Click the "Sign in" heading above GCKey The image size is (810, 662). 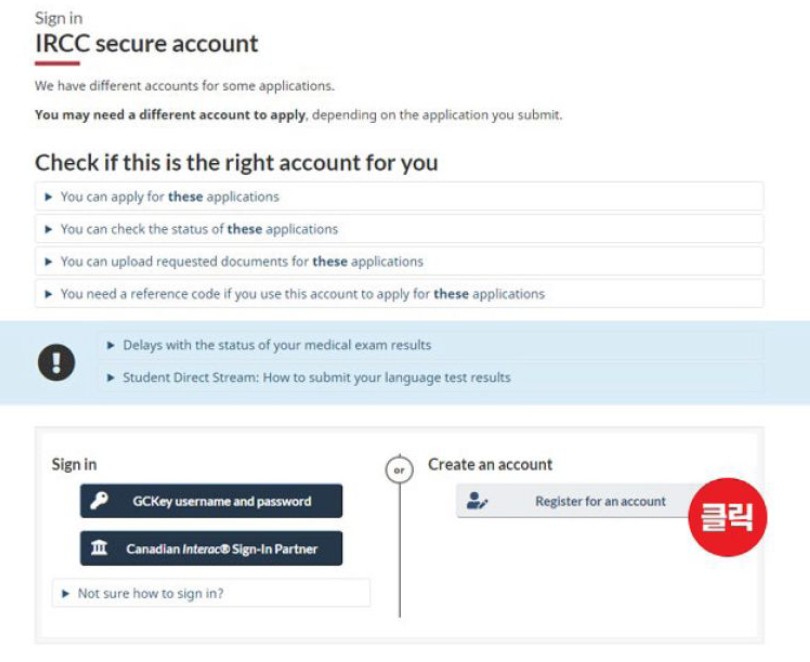click(x=74, y=464)
